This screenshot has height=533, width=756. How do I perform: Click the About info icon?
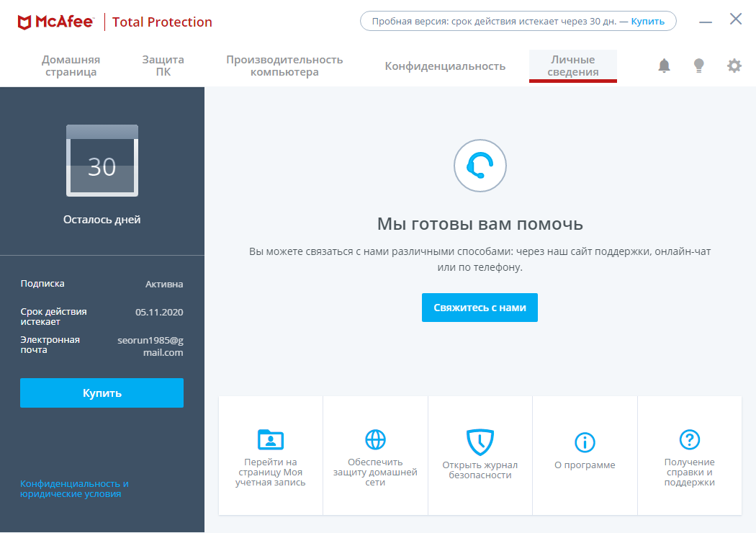click(x=585, y=442)
